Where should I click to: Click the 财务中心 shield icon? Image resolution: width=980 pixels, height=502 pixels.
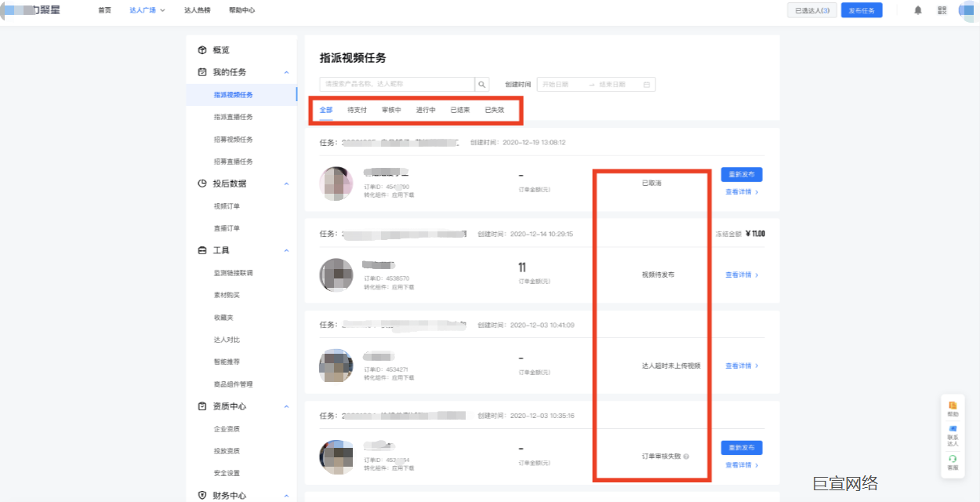point(201,495)
